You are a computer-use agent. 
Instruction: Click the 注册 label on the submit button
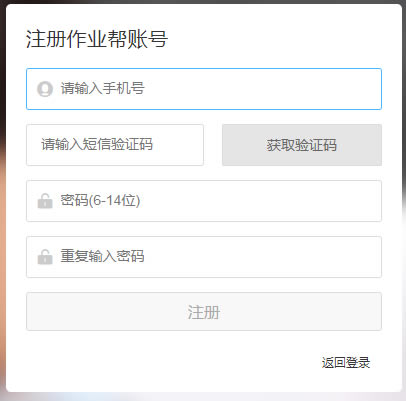point(204,312)
